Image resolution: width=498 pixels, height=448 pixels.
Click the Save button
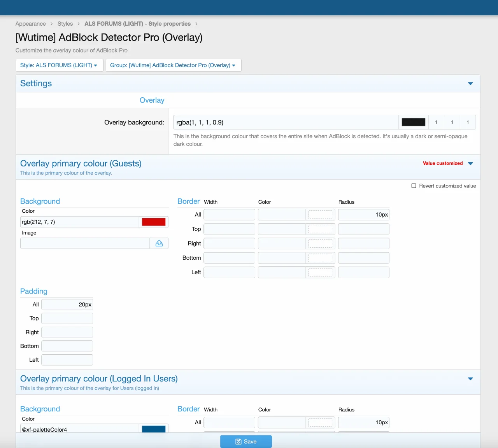[246, 441]
